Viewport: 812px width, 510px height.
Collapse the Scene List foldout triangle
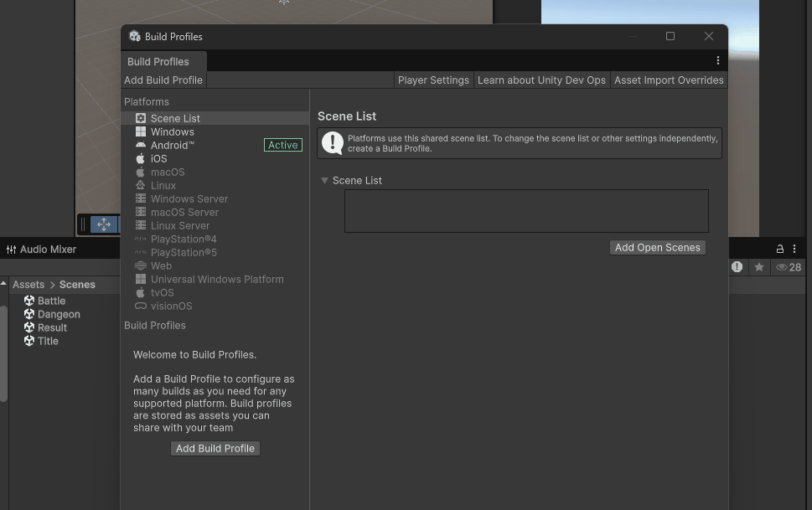pos(325,181)
